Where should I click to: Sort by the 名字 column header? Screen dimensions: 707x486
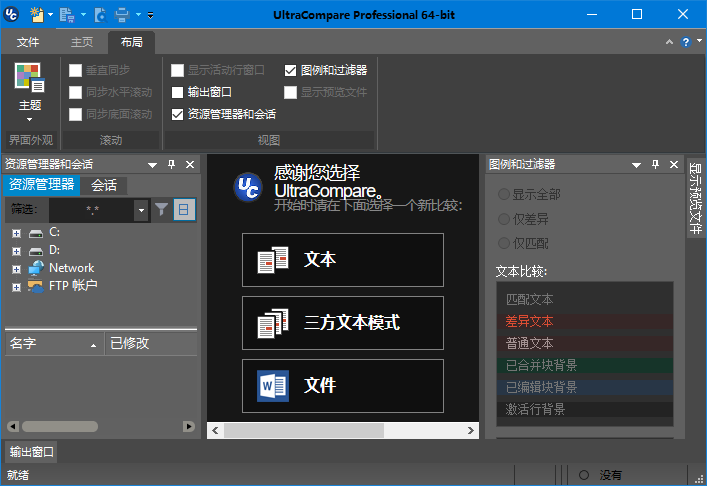tap(55, 344)
